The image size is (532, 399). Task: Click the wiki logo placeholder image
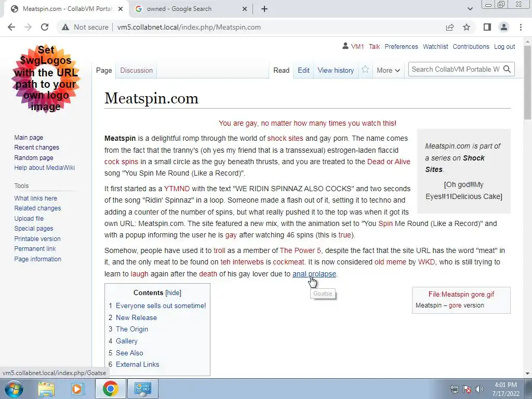(46, 78)
